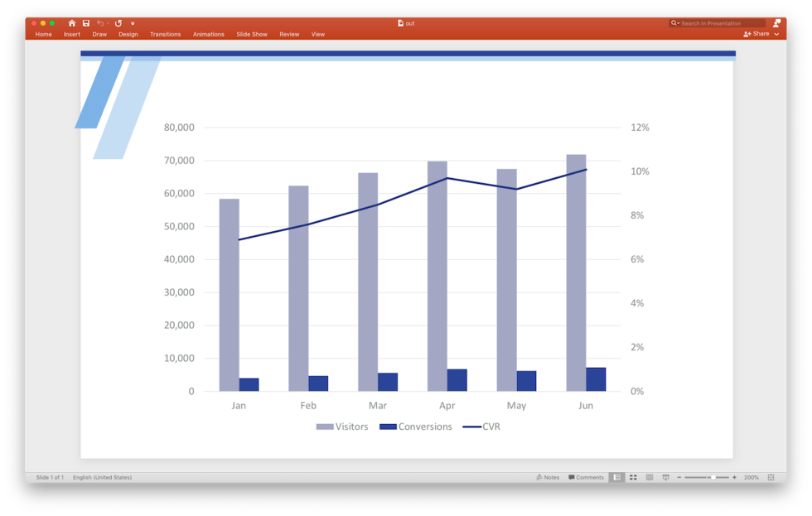Click the zoom slider handle

(x=712, y=477)
